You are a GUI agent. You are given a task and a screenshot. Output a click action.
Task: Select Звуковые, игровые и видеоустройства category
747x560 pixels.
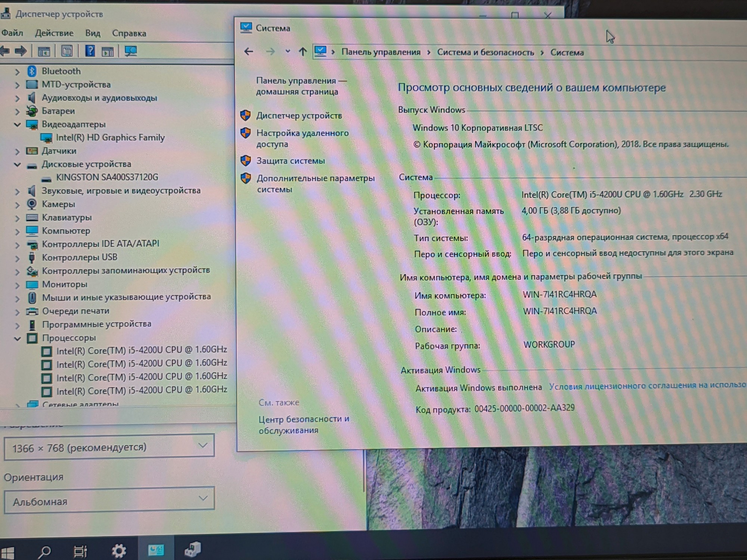pyautogui.click(x=121, y=191)
